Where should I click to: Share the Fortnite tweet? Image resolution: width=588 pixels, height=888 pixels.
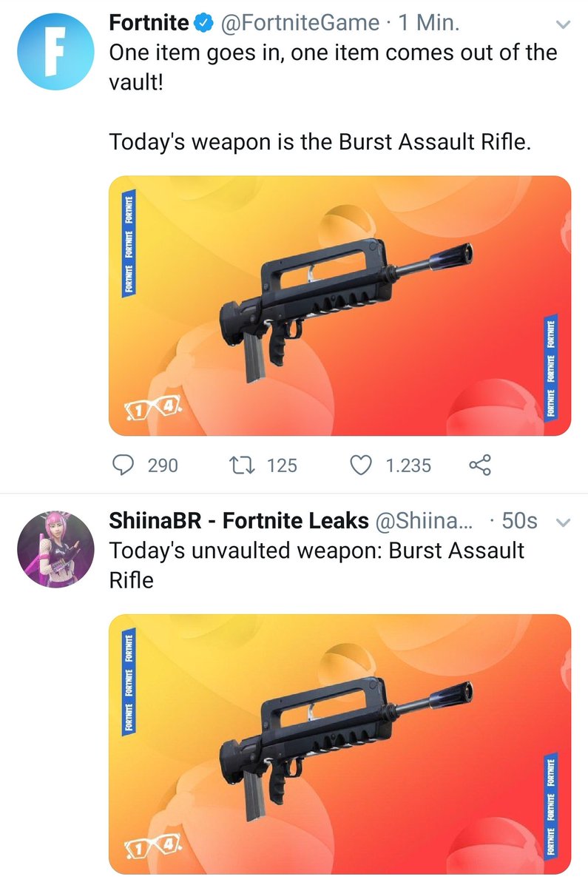pyautogui.click(x=479, y=465)
